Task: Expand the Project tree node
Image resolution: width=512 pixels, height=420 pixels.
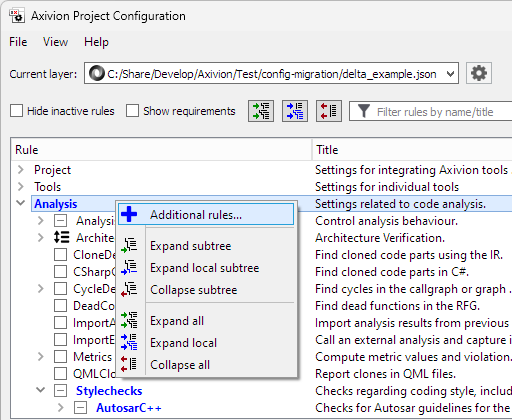Action: pyautogui.click(x=21, y=170)
